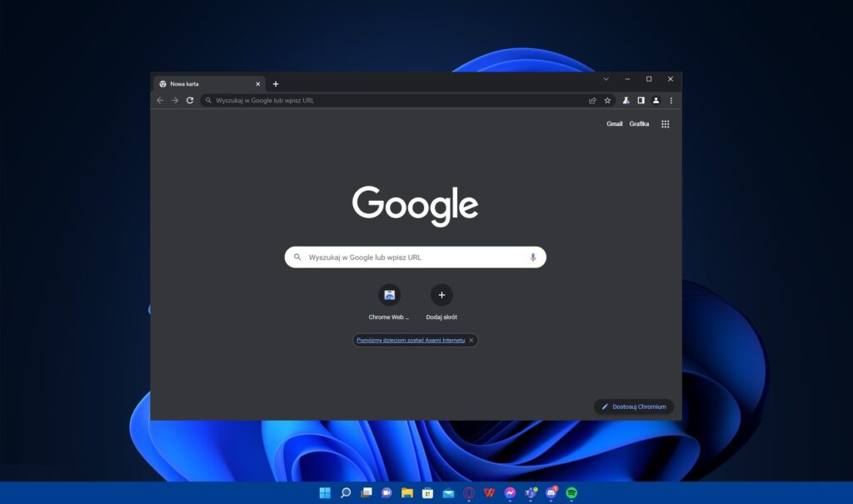Image resolution: width=853 pixels, height=504 pixels.
Task: Add a new shortcut with Dodaj skrót
Action: (441, 302)
